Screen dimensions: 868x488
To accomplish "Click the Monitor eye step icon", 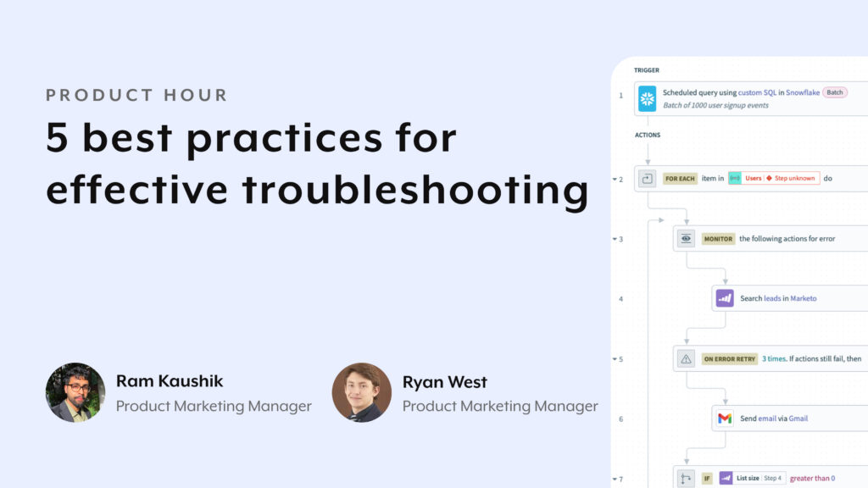I will [686, 238].
